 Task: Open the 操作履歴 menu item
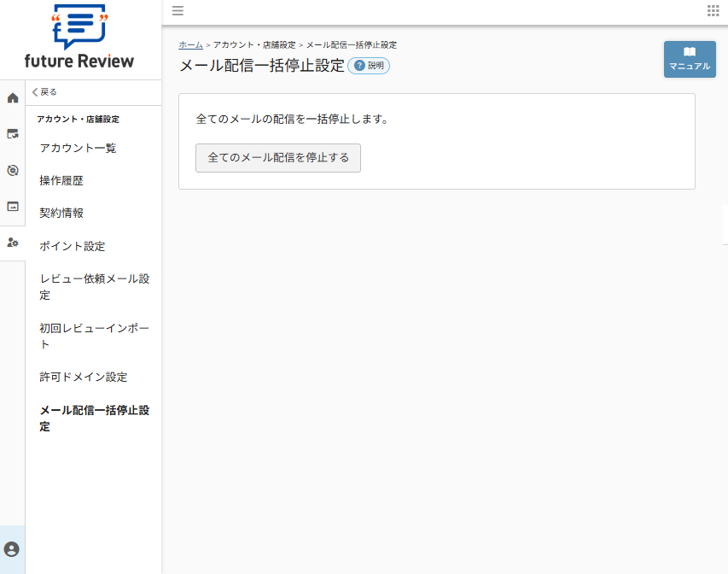tap(62, 180)
